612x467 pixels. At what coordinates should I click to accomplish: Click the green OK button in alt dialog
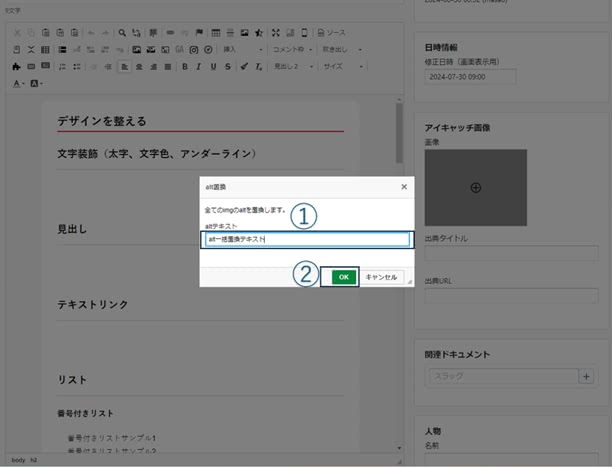344,277
